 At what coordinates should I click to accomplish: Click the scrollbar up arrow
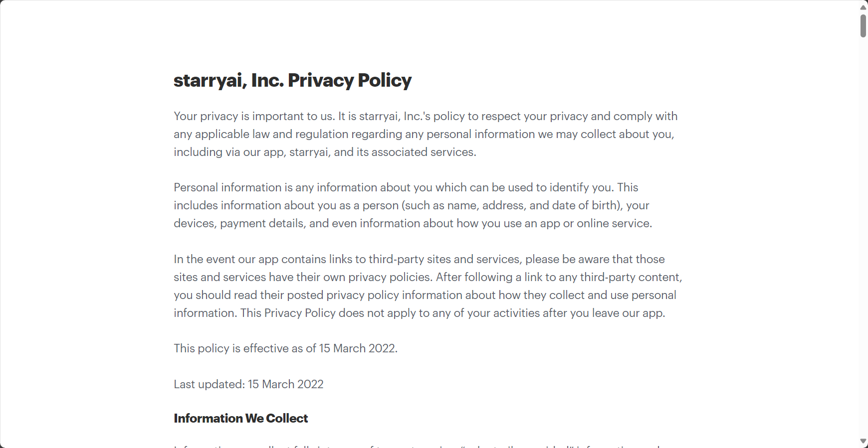[x=863, y=7]
